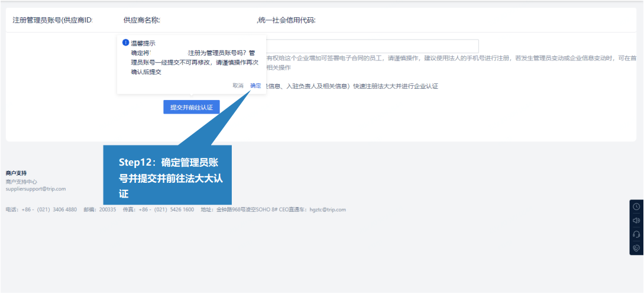The image size is (644, 294).
Task: Click the blue info icon beside 温馨提示
Action: [x=125, y=43]
